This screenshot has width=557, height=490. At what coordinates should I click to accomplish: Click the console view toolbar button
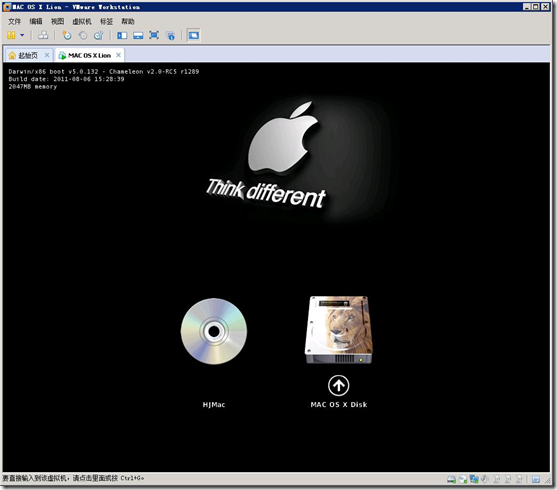(x=194, y=35)
